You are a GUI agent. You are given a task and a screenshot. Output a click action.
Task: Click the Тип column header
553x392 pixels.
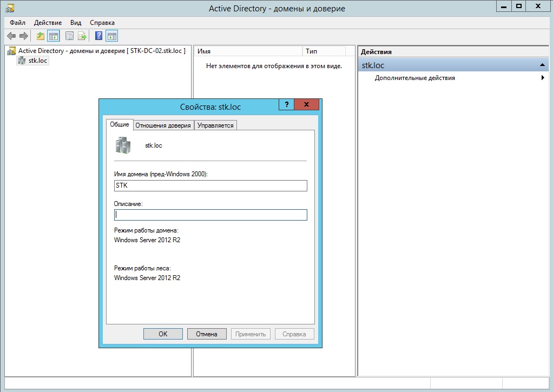tap(324, 51)
